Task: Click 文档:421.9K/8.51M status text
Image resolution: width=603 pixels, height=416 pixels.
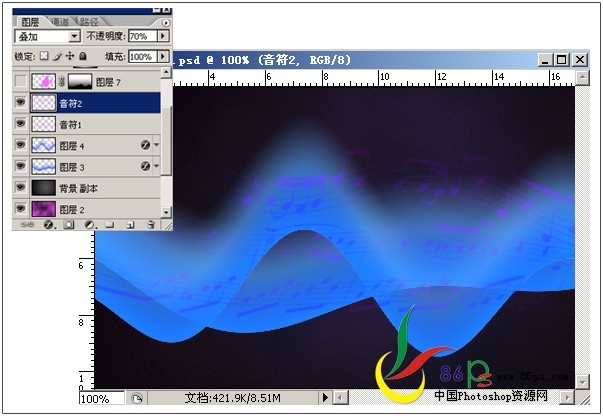Action: [233, 398]
